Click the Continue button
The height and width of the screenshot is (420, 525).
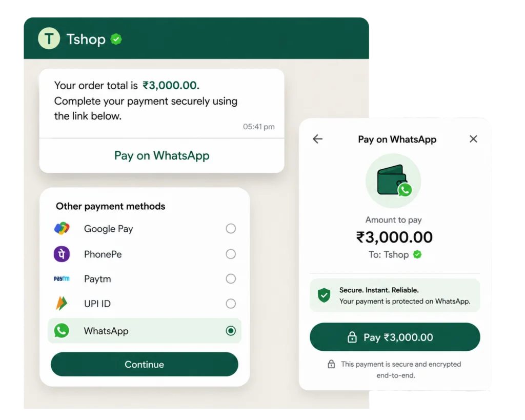click(x=144, y=365)
